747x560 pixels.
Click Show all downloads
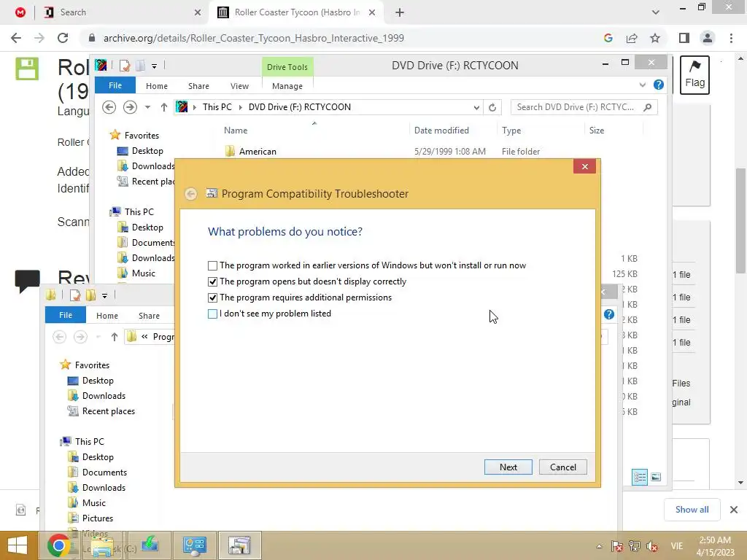(692, 510)
